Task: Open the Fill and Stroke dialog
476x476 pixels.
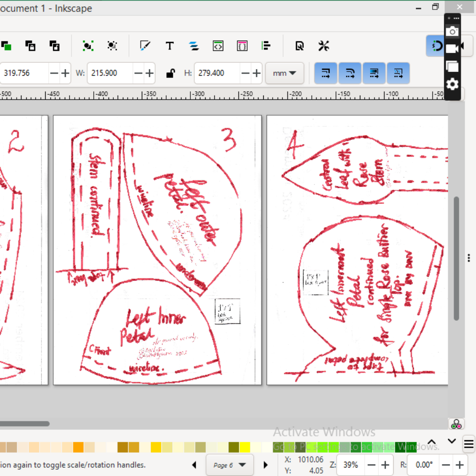Action: [x=145, y=46]
